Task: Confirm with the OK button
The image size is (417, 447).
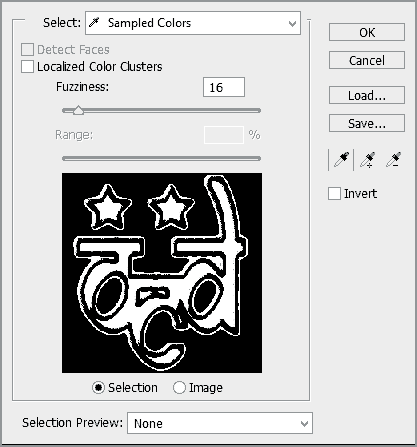Action: pyautogui.click(x=367, y=32)
